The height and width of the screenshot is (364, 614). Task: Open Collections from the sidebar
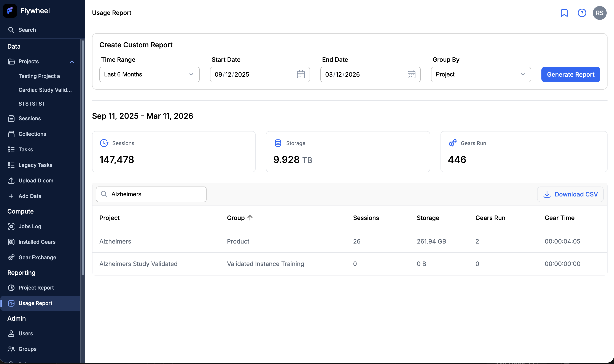32,134
